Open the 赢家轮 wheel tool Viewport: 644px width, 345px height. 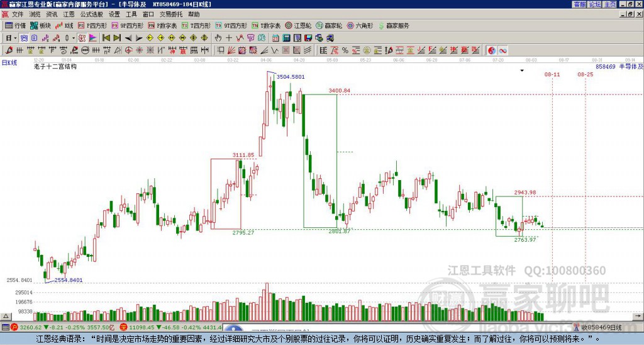coord(329,25)
